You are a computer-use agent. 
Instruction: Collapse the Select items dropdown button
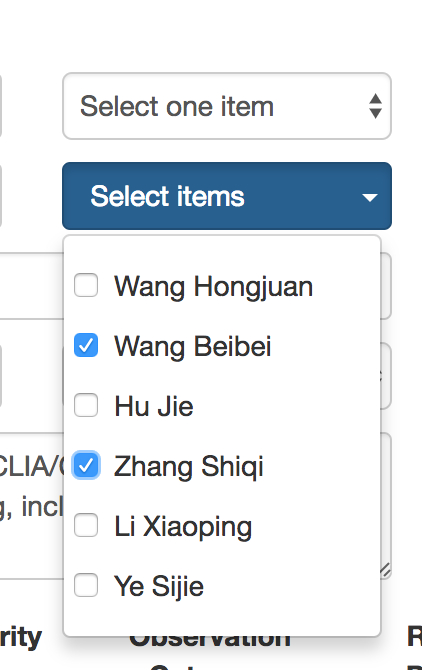(227, 196)
